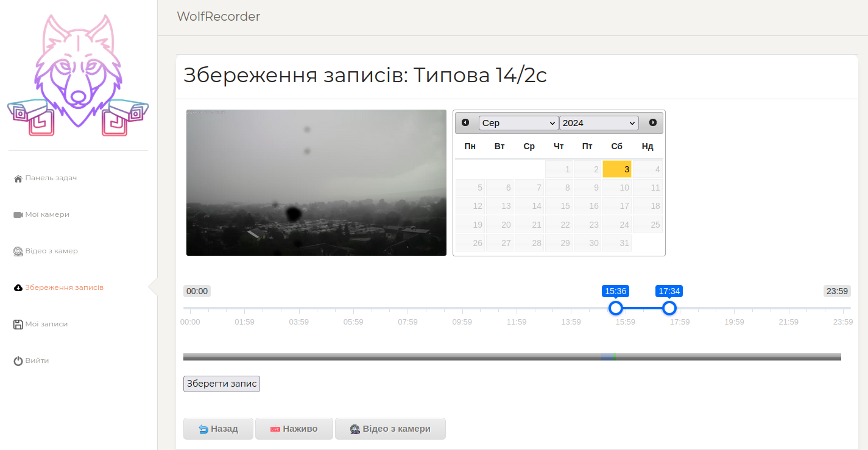Open the Наживо live view button
The height and width of the screenshot is (450, 868).
[294, 429]
